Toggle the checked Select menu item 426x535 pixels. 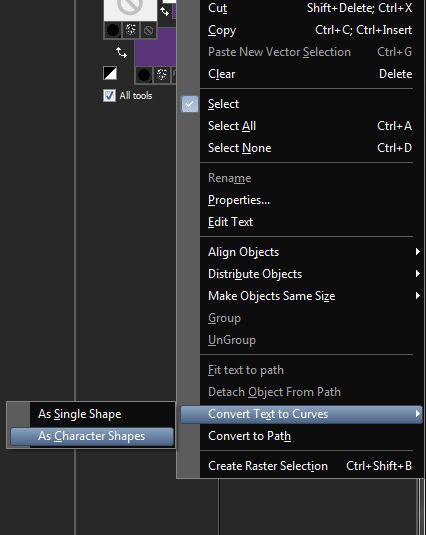(302, 104)
